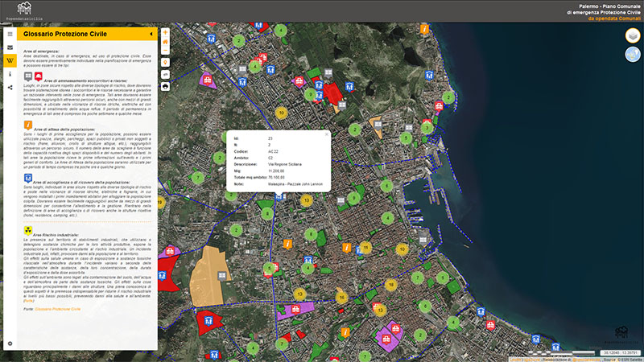This screenshot has height=362, width=644.
Task: Activate the locate position pin button
Action: click(x=165, y=63)
